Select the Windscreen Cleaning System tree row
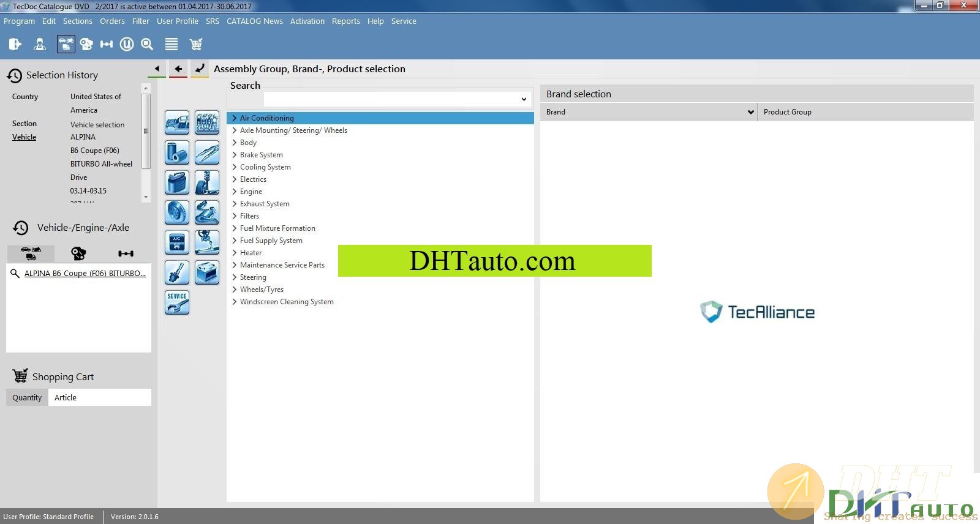Image resolution: width=980 pixels, height=524 pixels. pos(380,302)
